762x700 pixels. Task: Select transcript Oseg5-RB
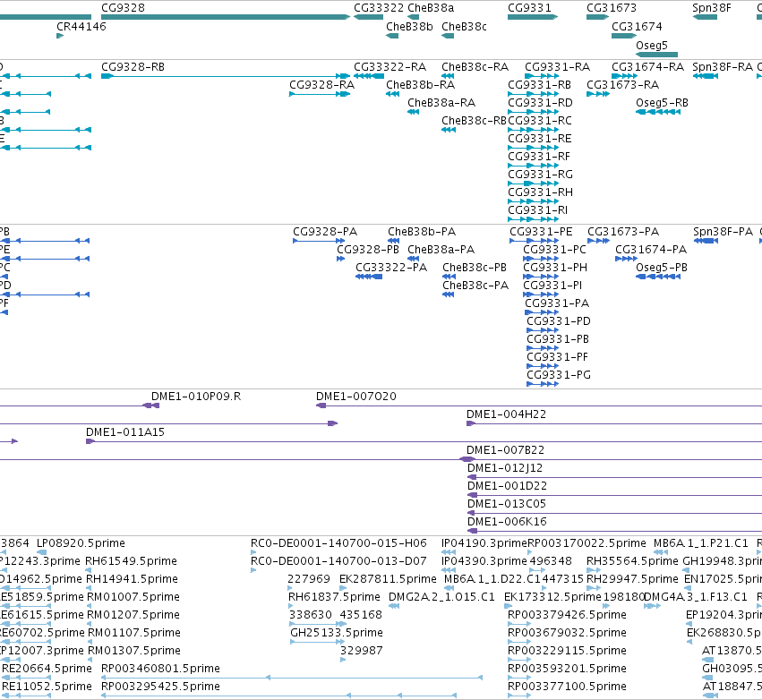tap(658, 112)
